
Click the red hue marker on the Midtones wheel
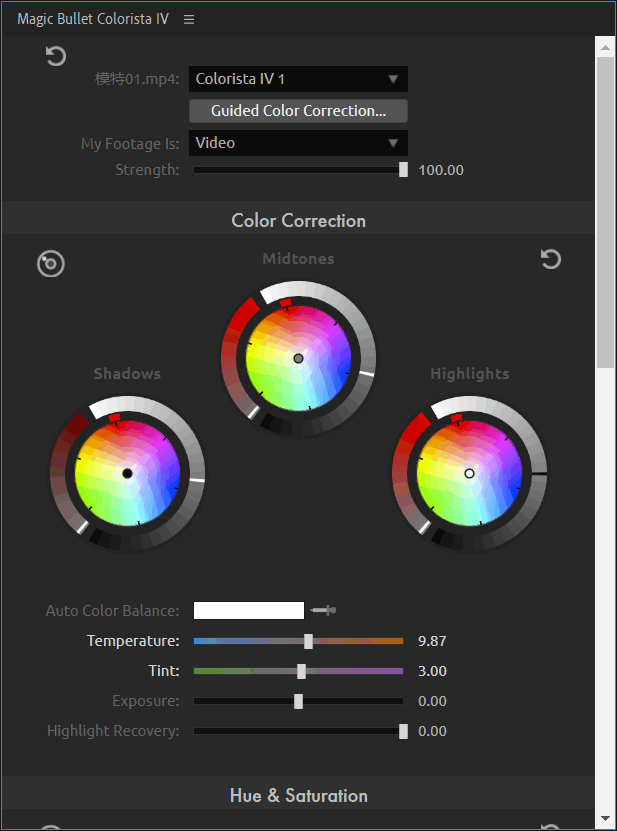286,303
